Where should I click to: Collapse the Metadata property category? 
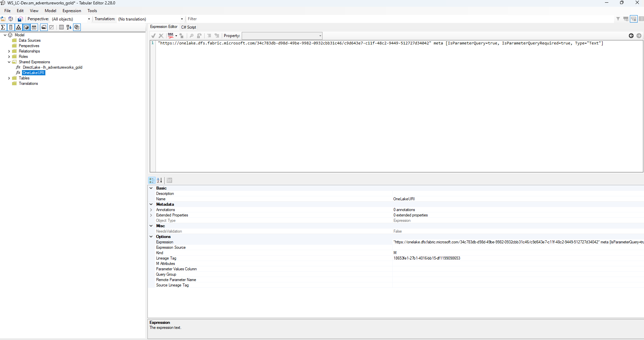tap(151, 204)
